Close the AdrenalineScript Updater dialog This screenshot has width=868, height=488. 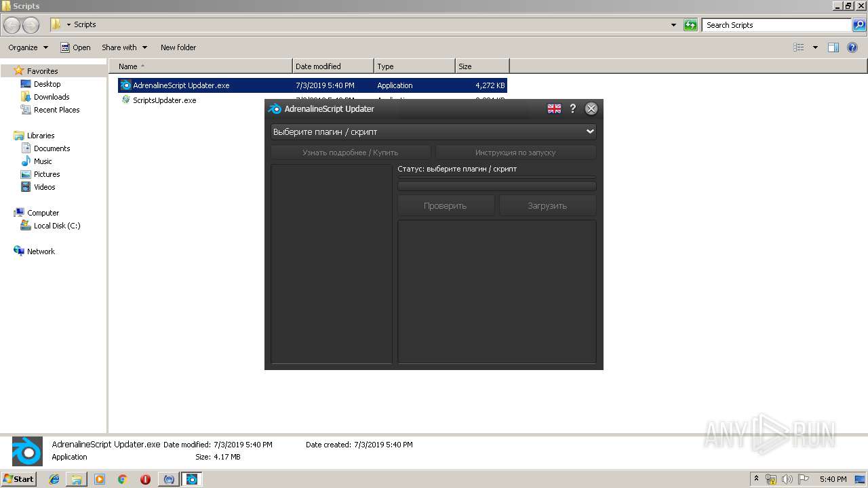[x=591, y=108]
